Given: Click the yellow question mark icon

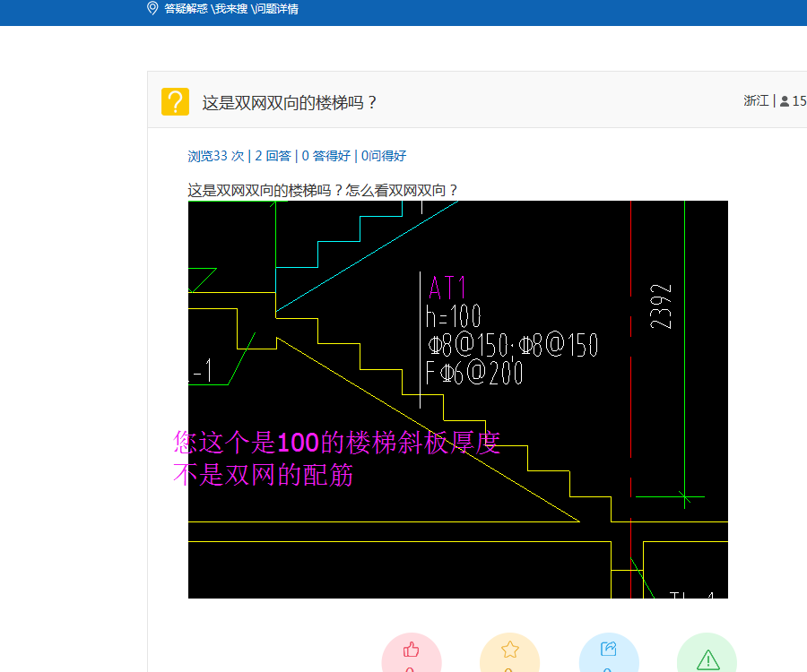Looking at the screenshot, I should (175, 102).
